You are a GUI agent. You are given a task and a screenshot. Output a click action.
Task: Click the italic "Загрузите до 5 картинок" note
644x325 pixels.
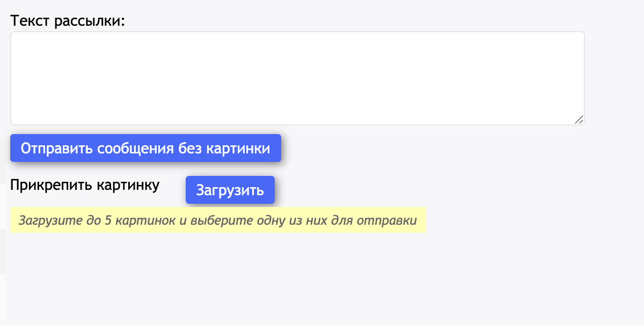(218, 220)
